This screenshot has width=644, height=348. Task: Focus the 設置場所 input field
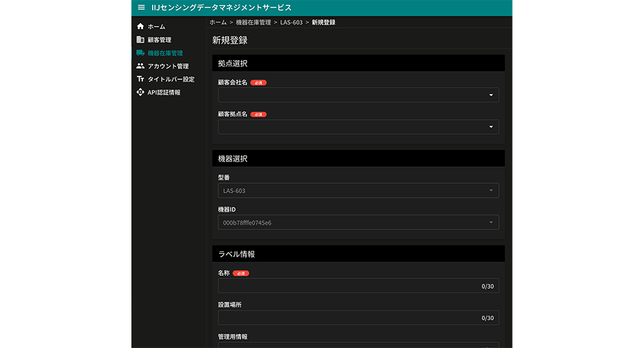348,318
